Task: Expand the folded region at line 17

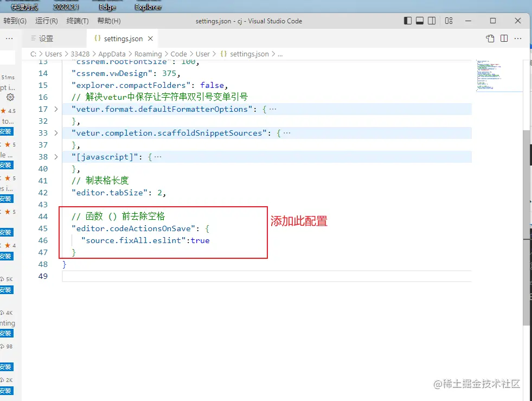Action: 56,109
